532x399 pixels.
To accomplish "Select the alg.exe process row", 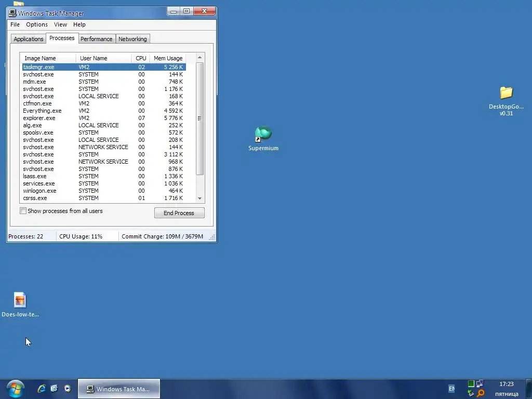I will pos(104,125).
